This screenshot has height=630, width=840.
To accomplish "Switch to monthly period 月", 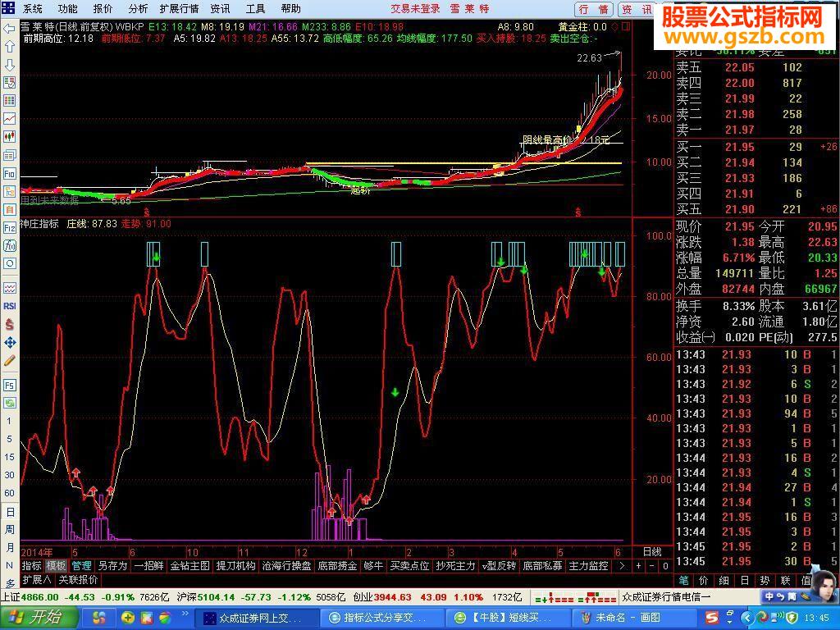I will [x=10, y=547].
